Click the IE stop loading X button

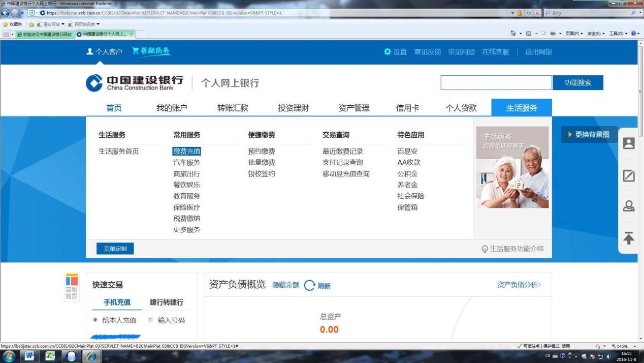pyautogui.click(x=537, y=13)
